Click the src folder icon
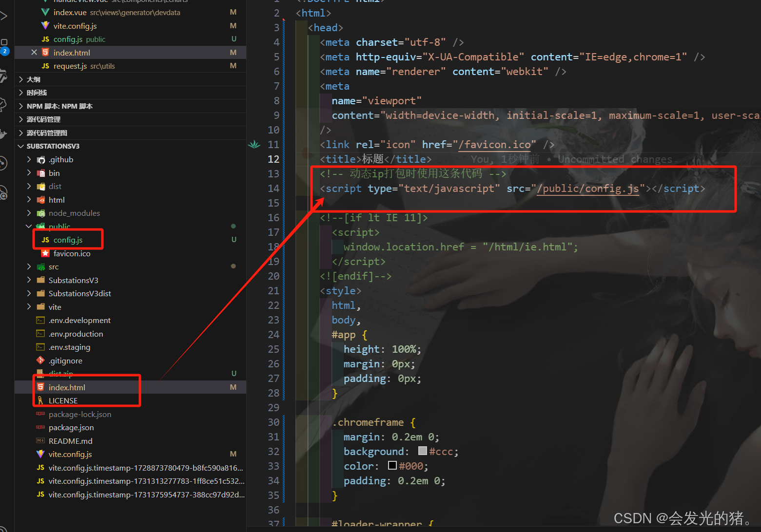The height and width of the screenshot is (532, 761). click(41, 266)
